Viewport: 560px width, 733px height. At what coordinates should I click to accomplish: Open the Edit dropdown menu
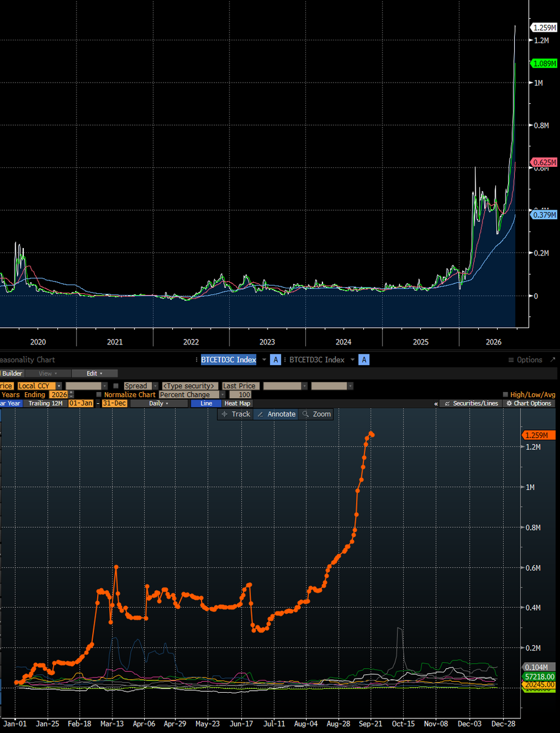(94, 373)
